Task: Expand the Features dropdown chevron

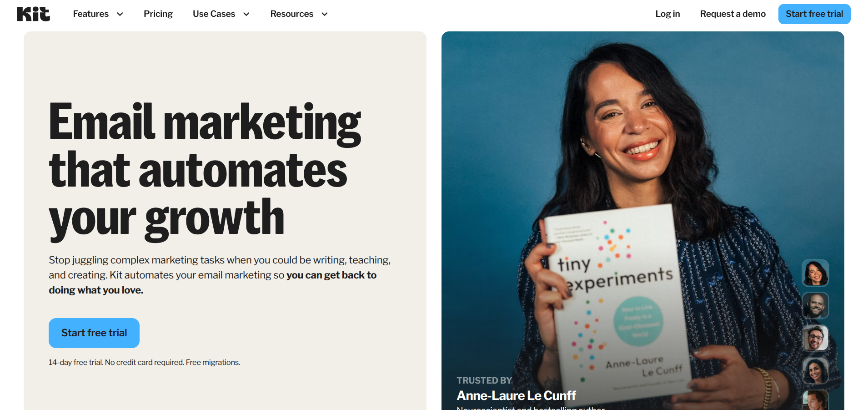Action: point(120,14)
